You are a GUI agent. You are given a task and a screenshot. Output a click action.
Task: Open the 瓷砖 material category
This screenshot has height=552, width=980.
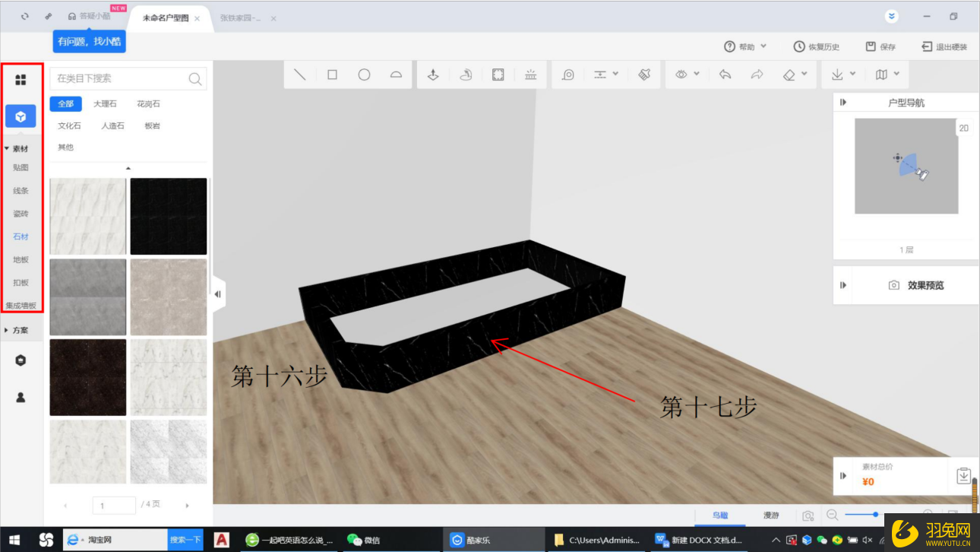point(21,214)
